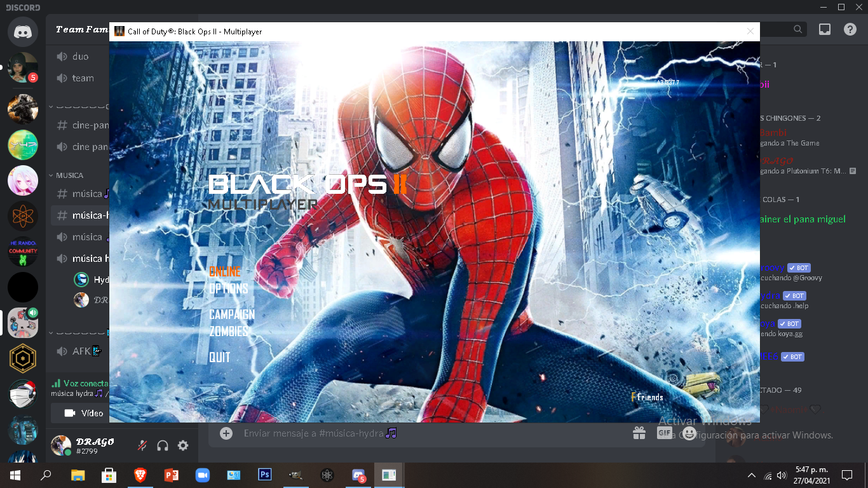
Task: Launch Brave browser from taskbar
Action: click(140, 475)
